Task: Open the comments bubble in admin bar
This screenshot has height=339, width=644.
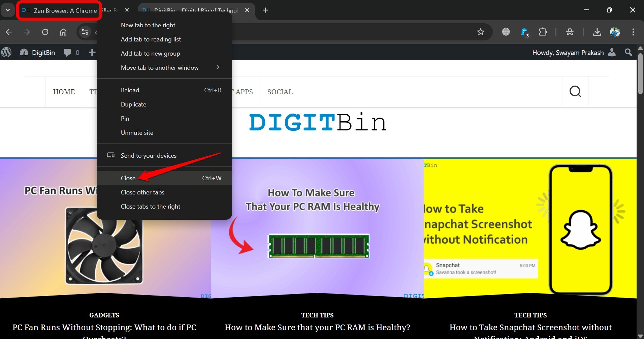Action: (72, 53)
